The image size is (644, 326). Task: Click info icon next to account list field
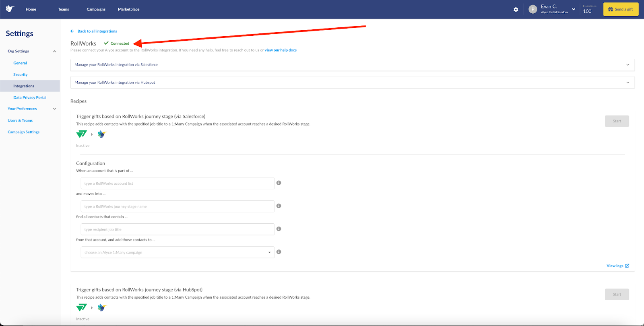279,183
